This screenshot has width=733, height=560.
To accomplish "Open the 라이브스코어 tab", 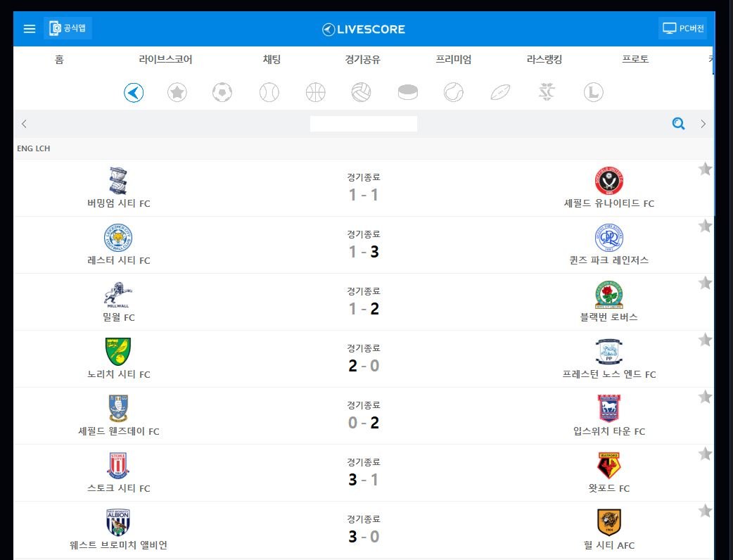I will tap(165, 60).
